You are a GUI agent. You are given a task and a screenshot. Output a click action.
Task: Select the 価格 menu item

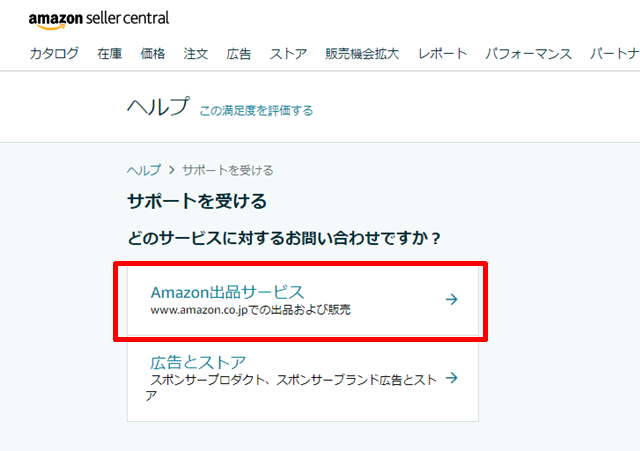point(153,54)
